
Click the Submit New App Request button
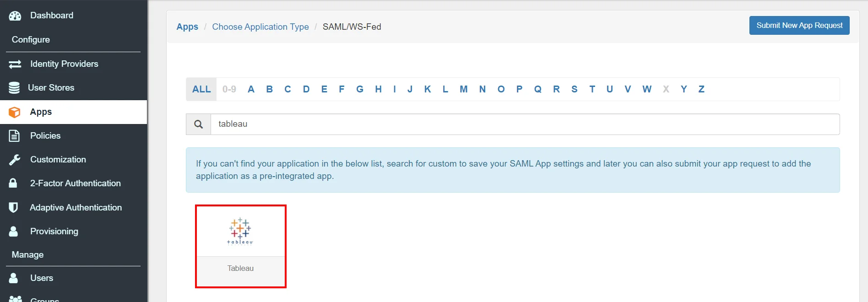pyautogui.click(x=799, y=25)
